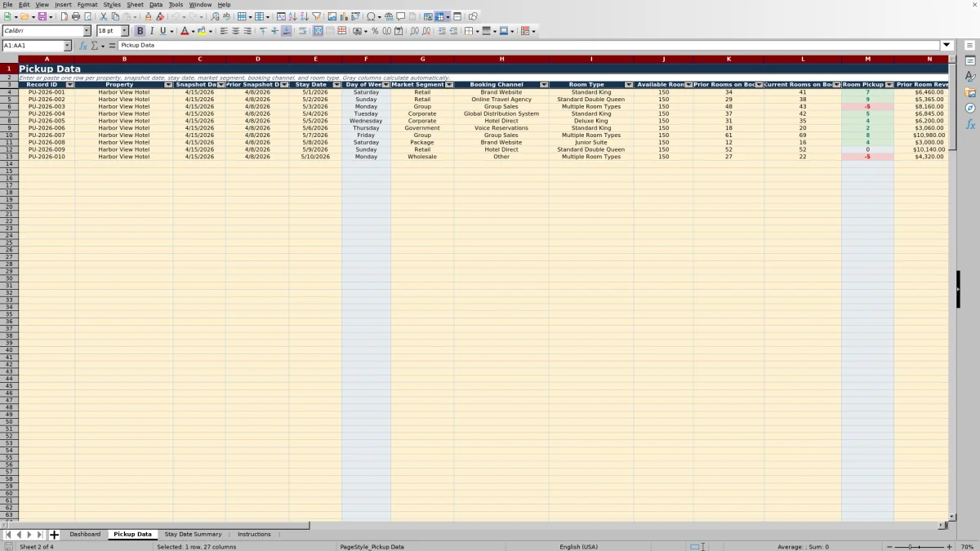
Task: Open the sidebar Navigator compass icon
Action: 970,108
